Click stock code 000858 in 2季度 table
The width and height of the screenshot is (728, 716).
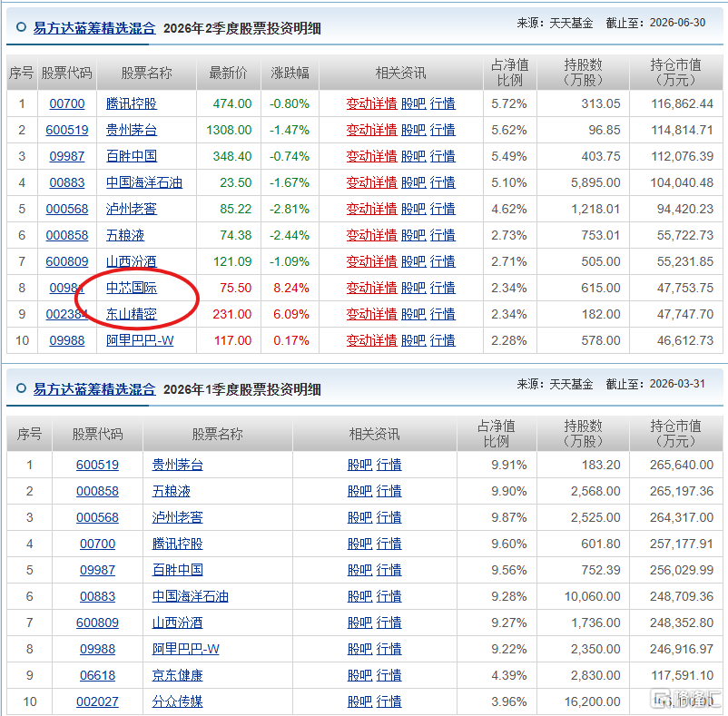point(67,235)
